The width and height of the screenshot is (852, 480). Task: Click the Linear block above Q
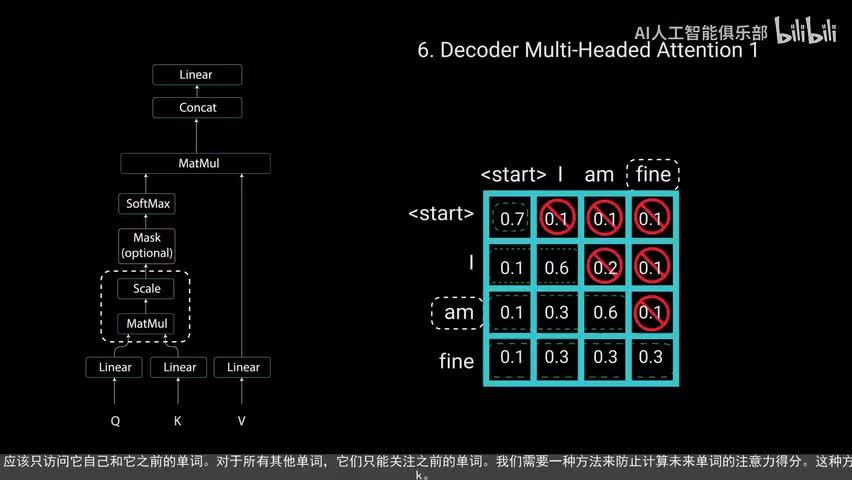click(115, 367)
